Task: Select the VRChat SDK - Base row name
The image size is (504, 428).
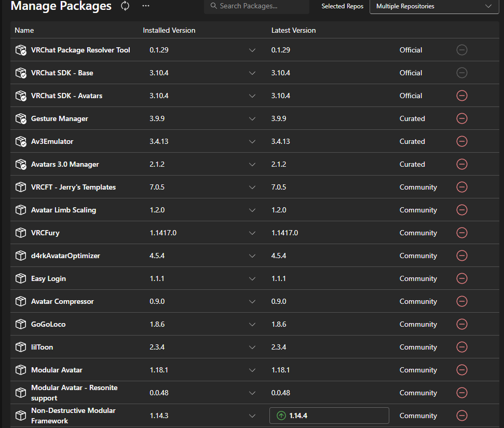Action: [62, 73]
